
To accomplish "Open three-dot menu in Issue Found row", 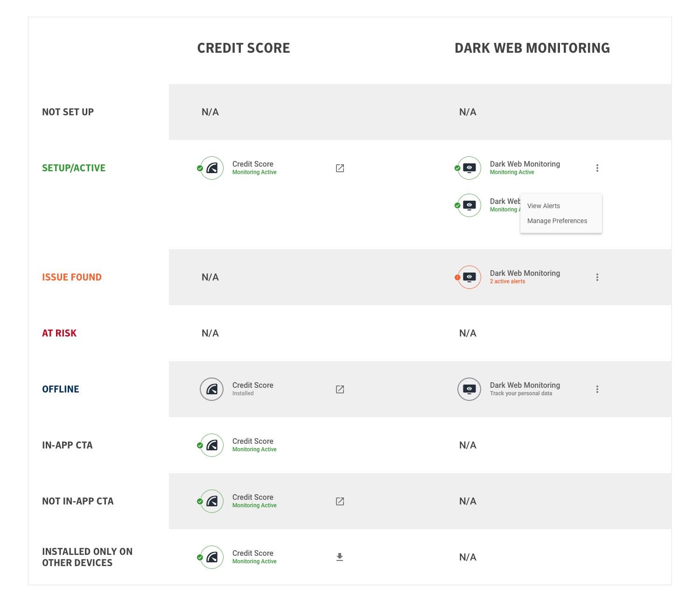I will (597, 277).
